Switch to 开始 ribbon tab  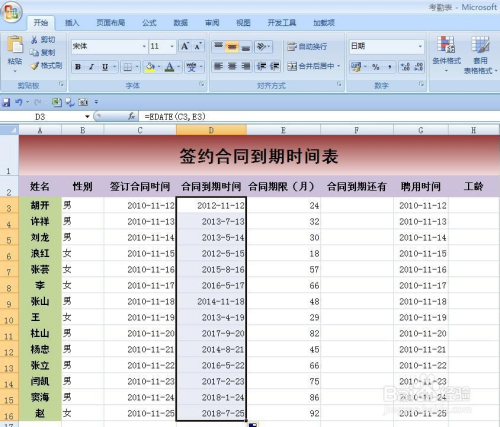41,23
